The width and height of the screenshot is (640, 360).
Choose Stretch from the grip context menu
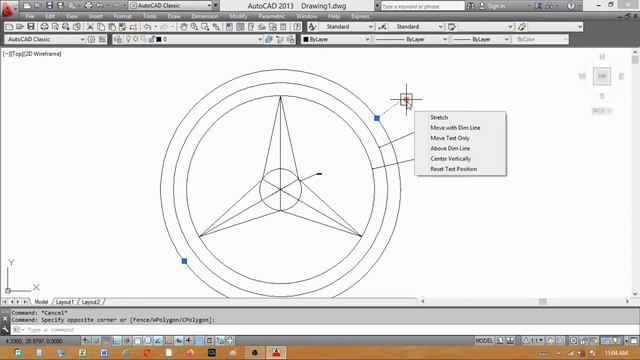coord(439,118)
